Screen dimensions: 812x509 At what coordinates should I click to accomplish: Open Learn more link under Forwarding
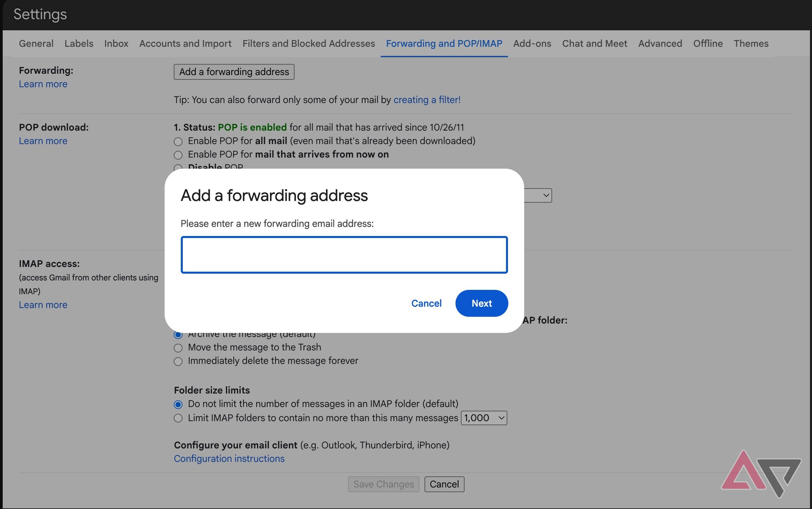pos(43,84)
